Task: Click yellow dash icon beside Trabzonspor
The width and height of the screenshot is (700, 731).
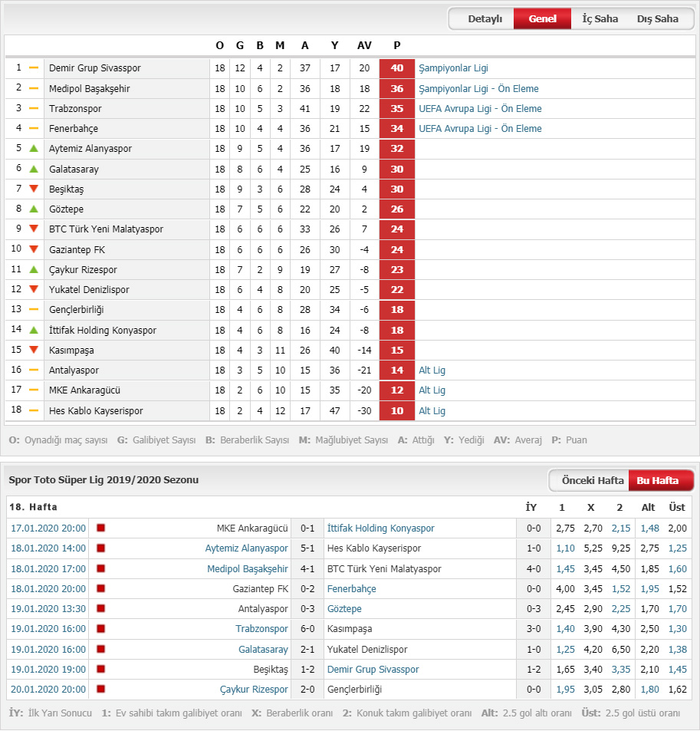Action: 34,108
